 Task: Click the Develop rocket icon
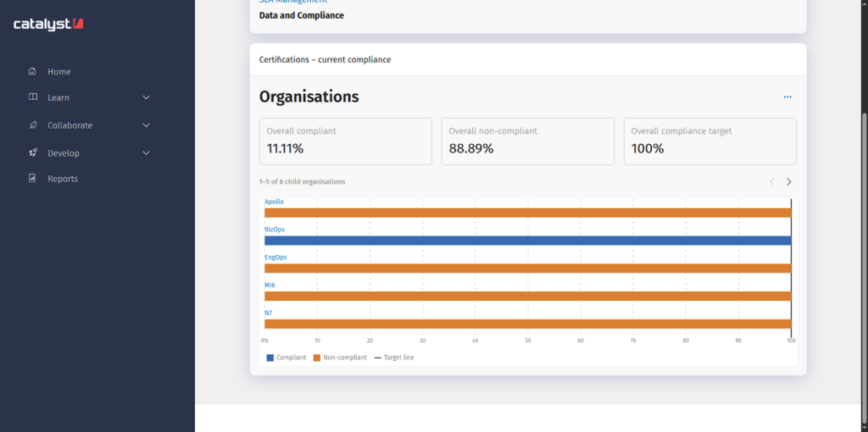[x=33, y=152]
